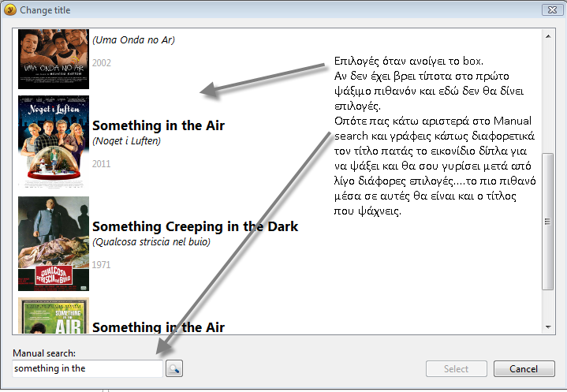Click the (Noget i Luften) subtitle
Screen dimensions: 567x392
click(126, 140)
